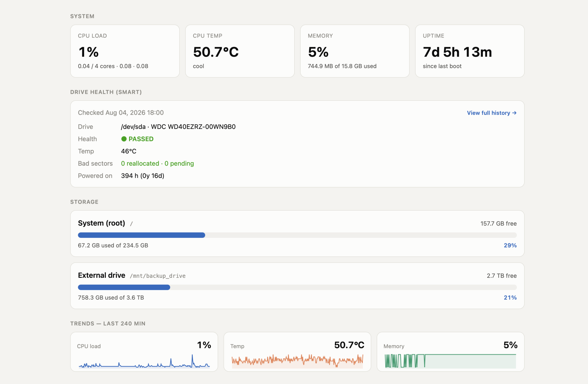
Task: Click '0 reallocated · 0 pending' bad sectors value
Action: coord(157,163)
